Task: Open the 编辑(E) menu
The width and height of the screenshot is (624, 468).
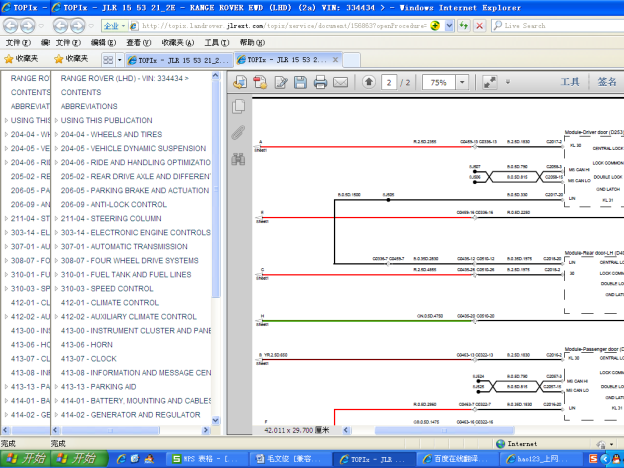Action: pos(103,43)
